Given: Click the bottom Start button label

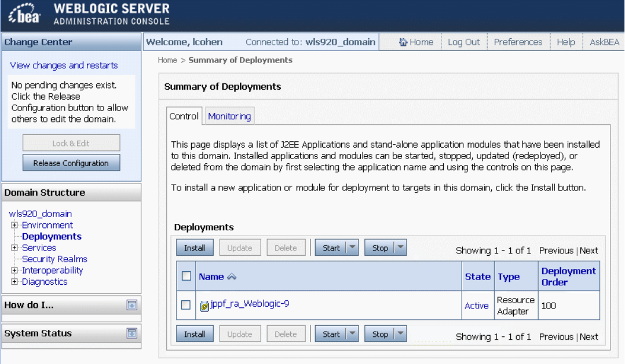Looking at the screenshot, I should pyautogui.click(x=331, y=334).
